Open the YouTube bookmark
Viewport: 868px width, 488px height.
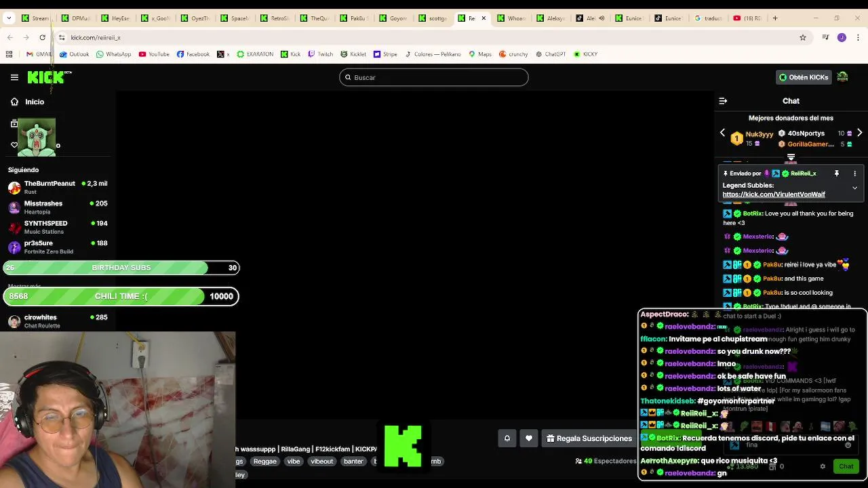coord(154,54)
